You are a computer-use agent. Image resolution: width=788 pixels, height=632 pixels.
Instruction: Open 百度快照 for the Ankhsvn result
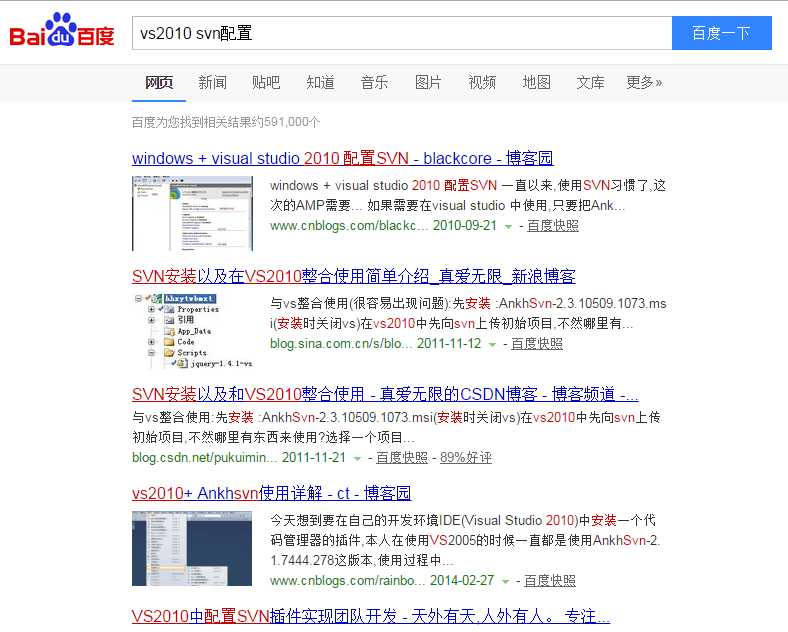click(550, 581)
